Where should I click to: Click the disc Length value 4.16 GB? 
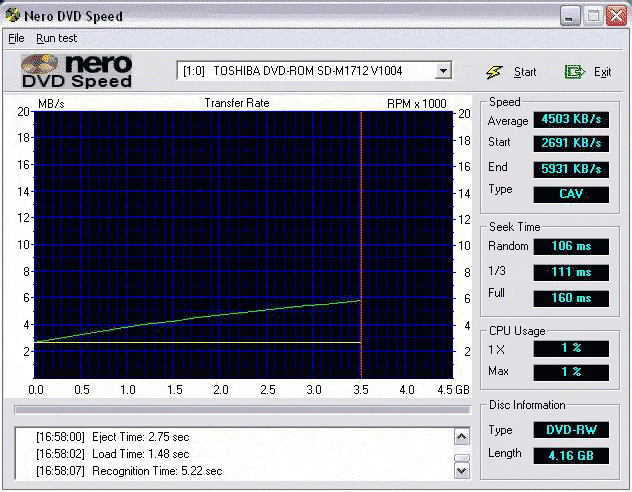pyautogui.click(x=571, y=456)
